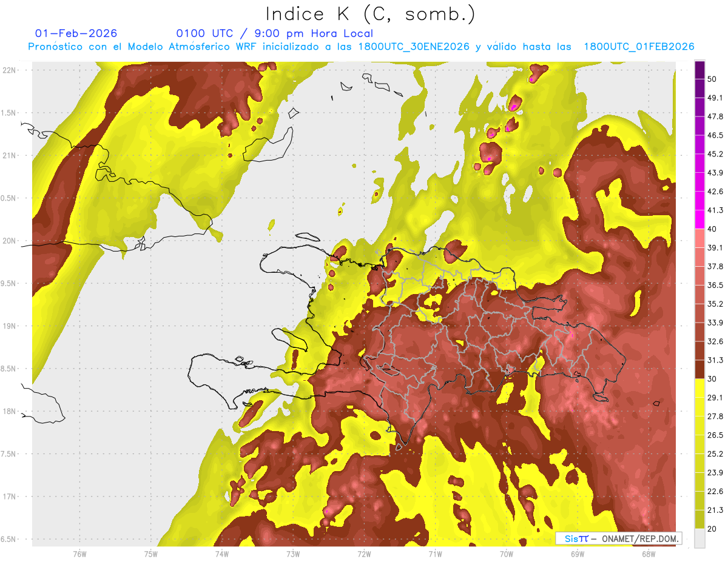Click the '70W' longitude label

506,554
